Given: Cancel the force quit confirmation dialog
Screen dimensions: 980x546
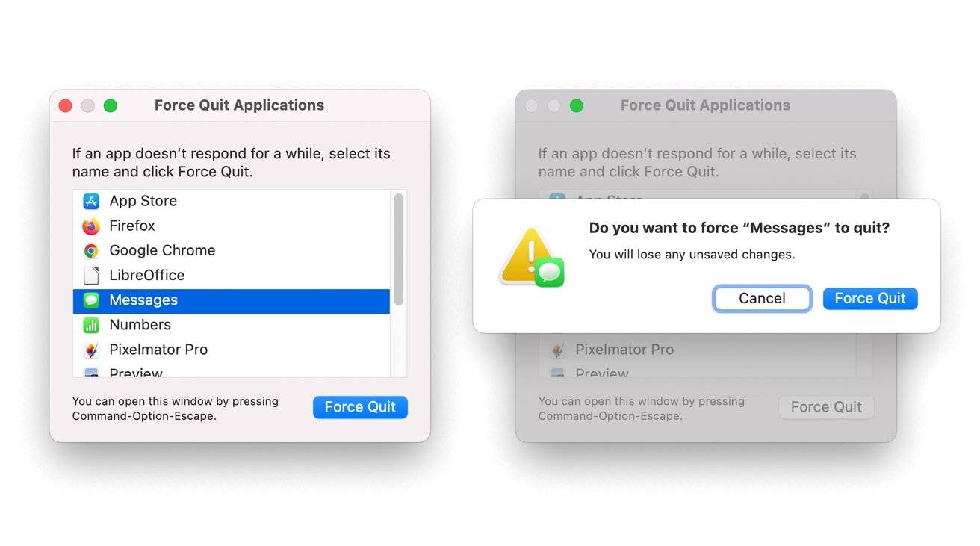Looking at the screenshot, I should [x=762, y=298].
